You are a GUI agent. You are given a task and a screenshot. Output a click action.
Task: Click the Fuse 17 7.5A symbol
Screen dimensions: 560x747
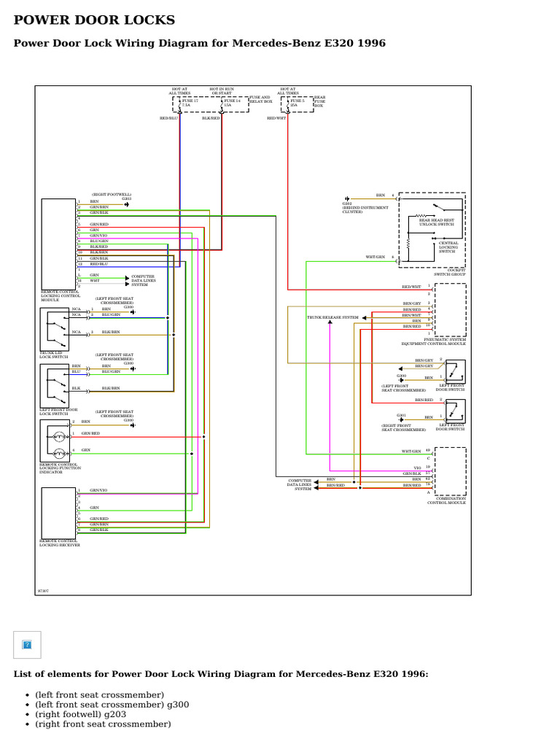point(179,104)
